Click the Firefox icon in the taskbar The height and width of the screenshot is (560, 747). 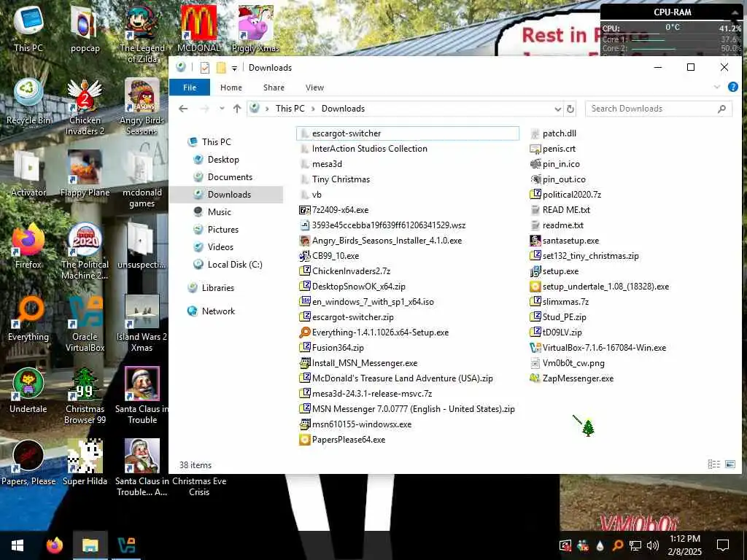[x=54, y=545]
